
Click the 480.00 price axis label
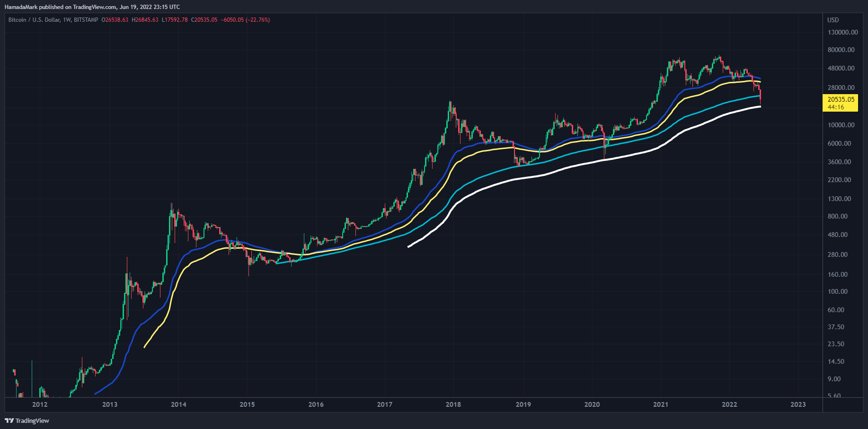838,235
